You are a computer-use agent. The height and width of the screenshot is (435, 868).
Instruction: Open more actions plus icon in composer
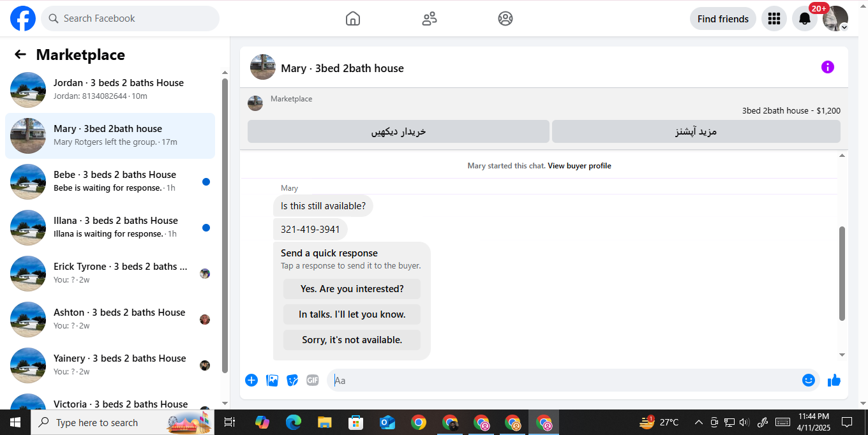[x=251, y=380]
